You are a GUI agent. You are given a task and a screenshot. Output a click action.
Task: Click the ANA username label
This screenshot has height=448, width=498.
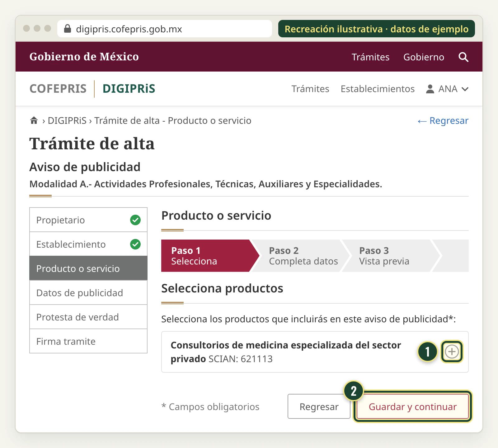click(448, 89)
